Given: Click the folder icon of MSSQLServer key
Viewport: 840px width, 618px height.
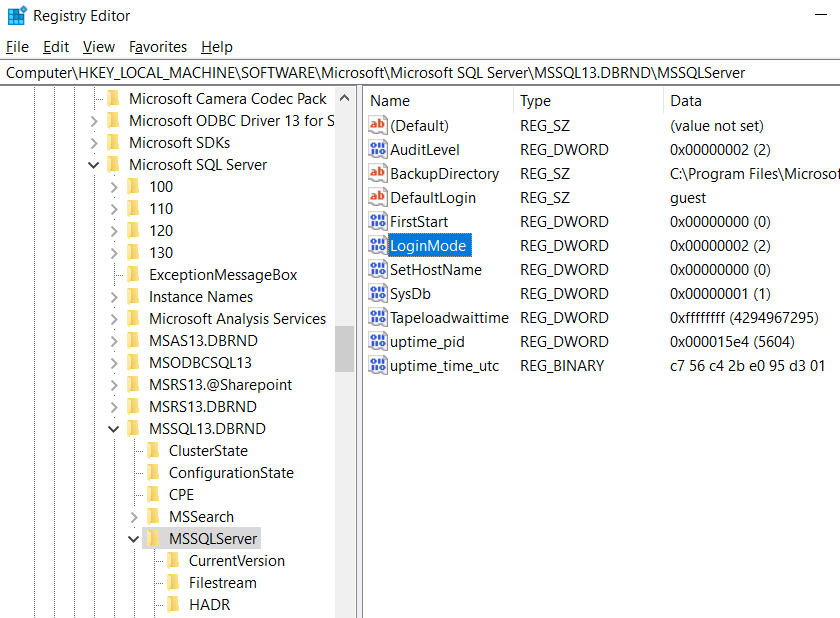Looking at the screenshot, I should tap(153, 538).
